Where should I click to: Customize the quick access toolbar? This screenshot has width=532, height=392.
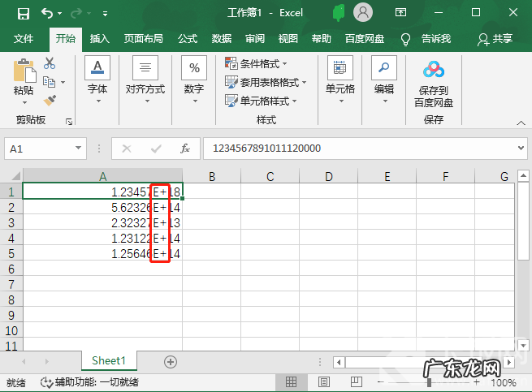click(105, 14)
